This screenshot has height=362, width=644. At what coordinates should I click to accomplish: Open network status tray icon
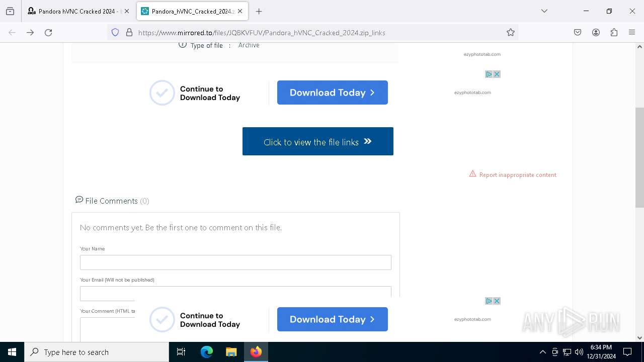tap(567, 352)
